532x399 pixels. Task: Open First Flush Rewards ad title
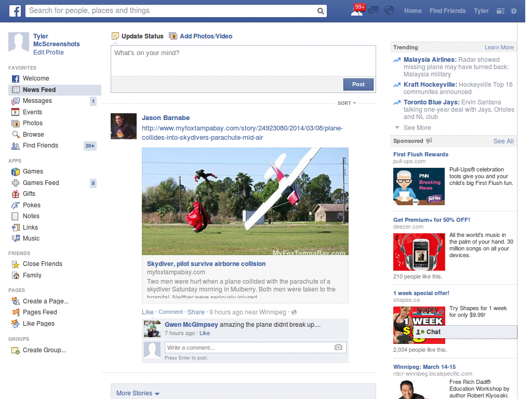421,154
